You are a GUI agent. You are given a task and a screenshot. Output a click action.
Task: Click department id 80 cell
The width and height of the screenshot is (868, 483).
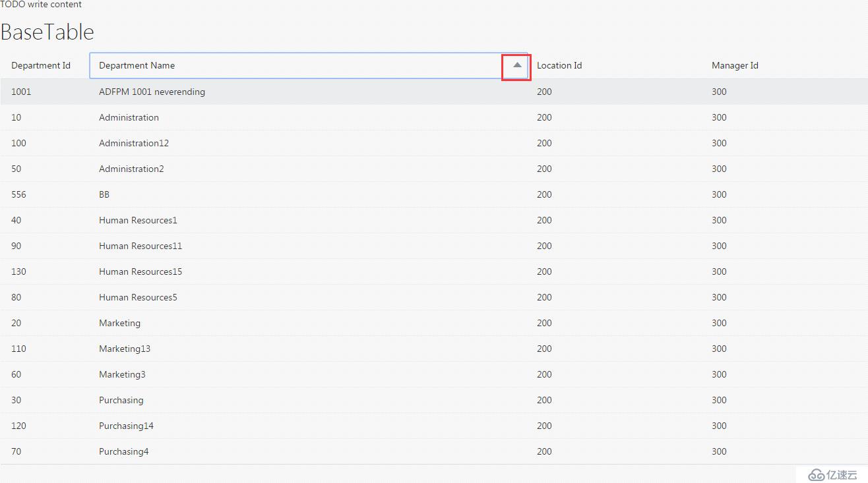tap(16, 297)
